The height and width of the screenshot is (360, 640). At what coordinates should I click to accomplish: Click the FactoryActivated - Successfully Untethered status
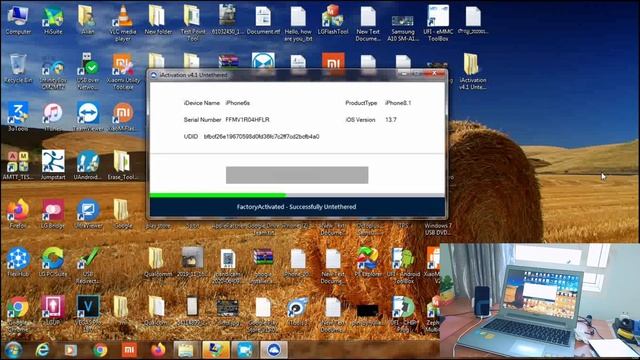(297, 207)
